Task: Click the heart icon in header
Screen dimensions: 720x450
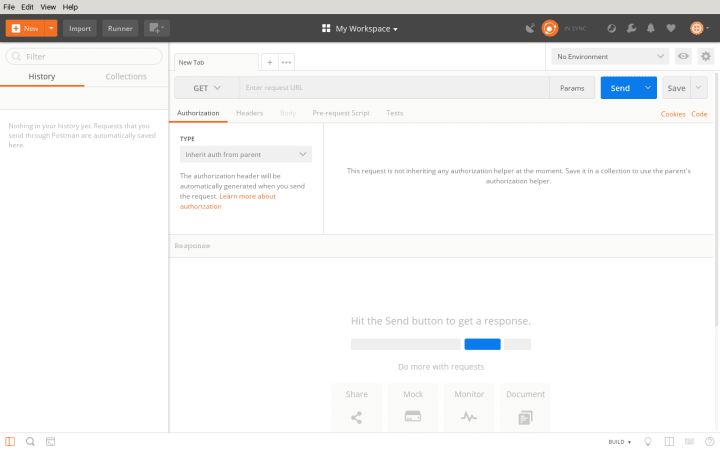Action: coord(671,28)
